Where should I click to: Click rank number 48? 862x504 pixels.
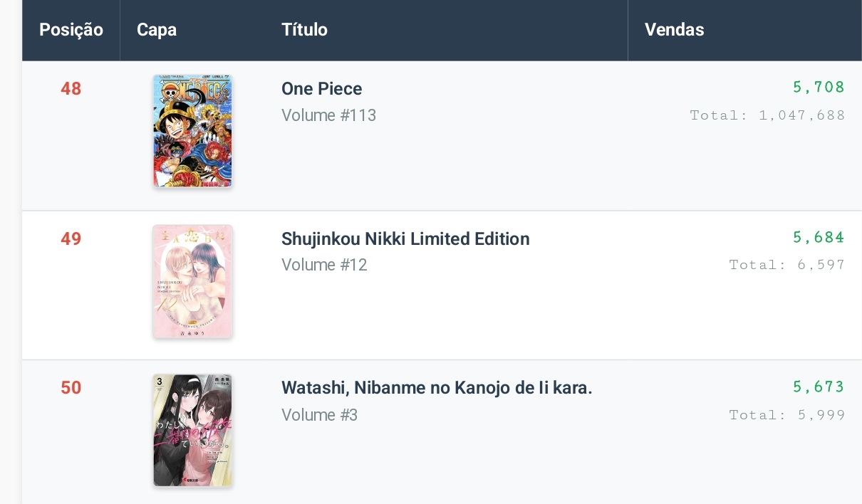coord(71,89)
